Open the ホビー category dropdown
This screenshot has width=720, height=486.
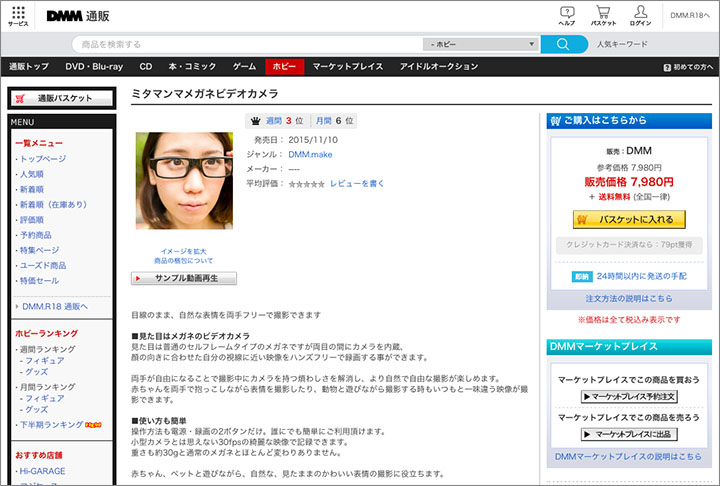click(x=480, y=45)
